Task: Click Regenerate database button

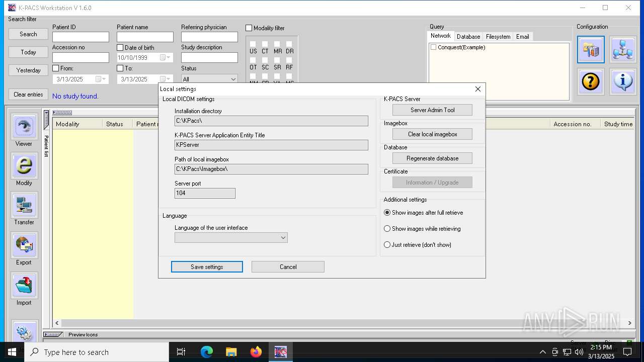Action: [x=432, y=158]
